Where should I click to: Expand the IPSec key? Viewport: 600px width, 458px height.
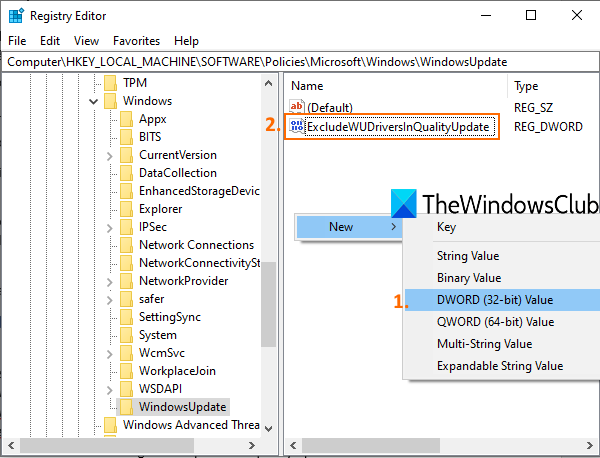109,228
